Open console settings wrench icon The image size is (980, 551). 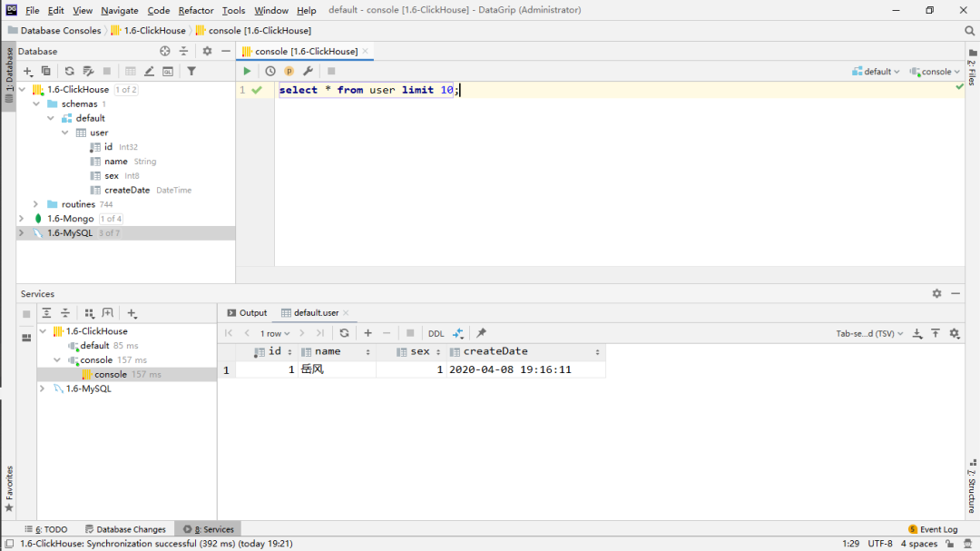click(x=309, y=72)
